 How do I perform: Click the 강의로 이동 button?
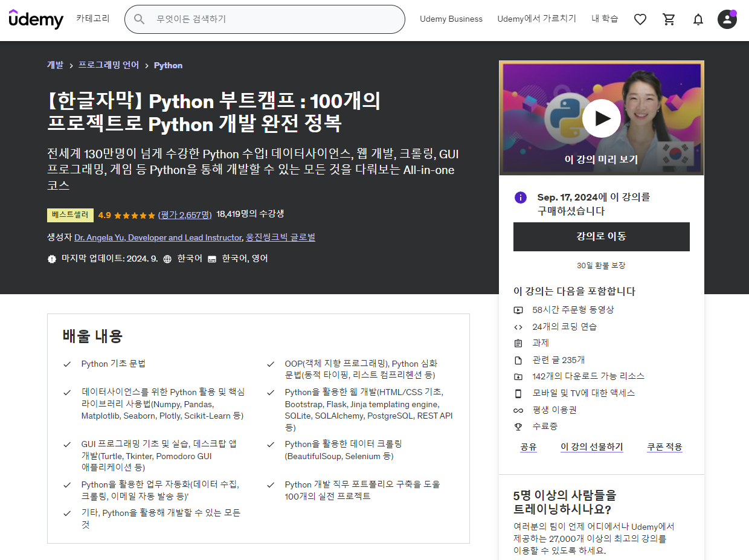(x=602, y=237)
